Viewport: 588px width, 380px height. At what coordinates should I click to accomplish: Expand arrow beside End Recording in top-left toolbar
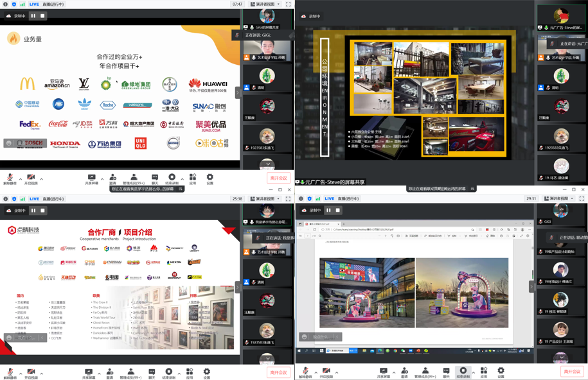coord(183,179)
